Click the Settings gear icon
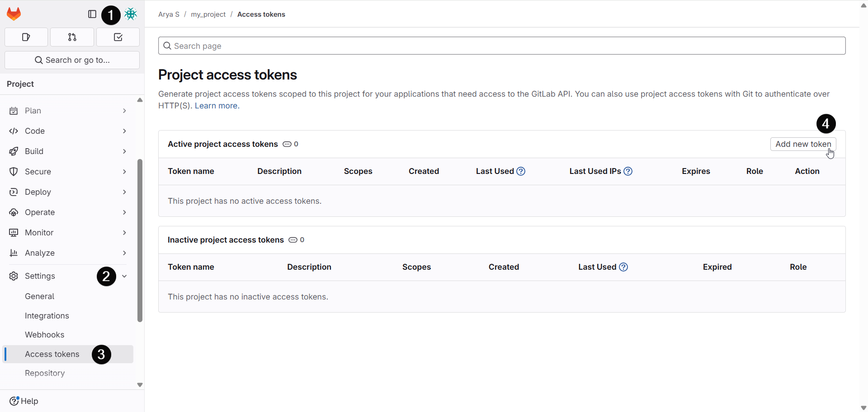Viewport: 868px width, 412px height. pos(14,276)
